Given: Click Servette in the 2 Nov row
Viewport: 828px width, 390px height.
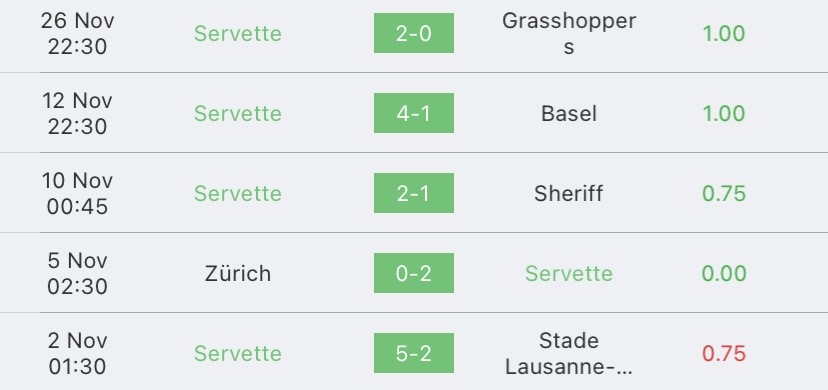Looking at the screenshot, I should 238,354.
